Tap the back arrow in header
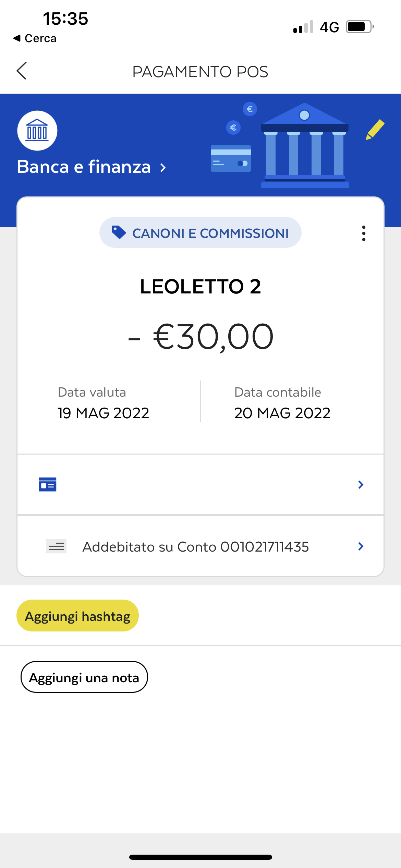Screen dimensions: 401x868 pos(22,71)
